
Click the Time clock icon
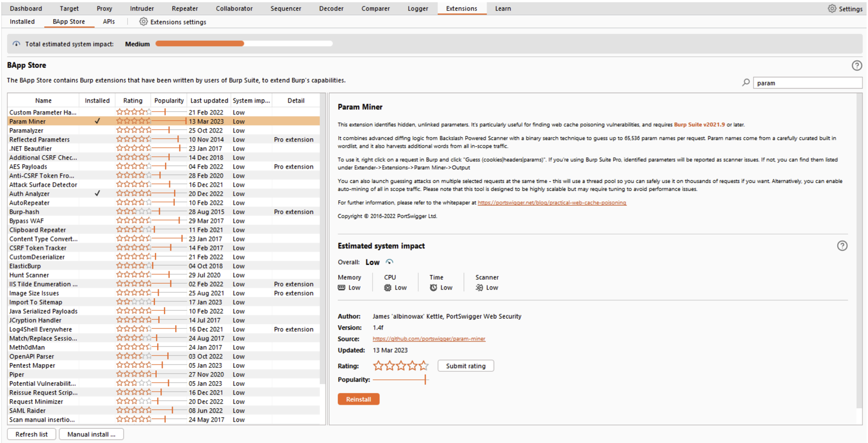coord(433,288)
